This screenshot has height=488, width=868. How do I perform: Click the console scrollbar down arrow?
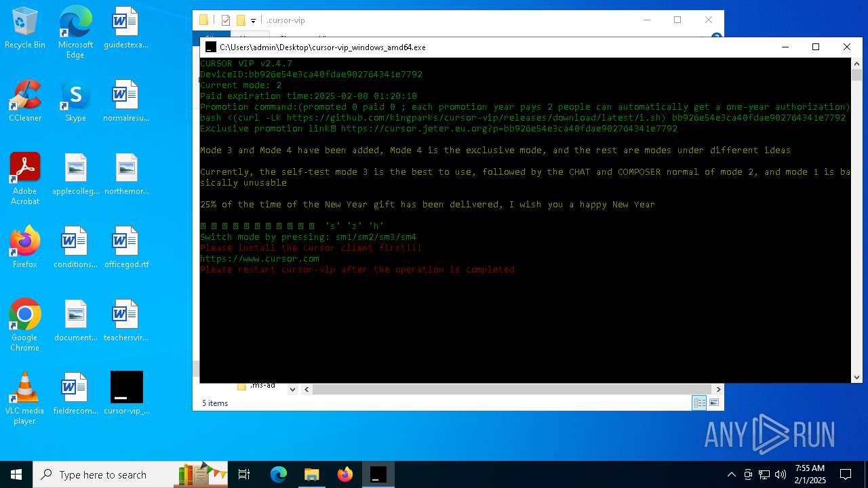pyautogui.click(x=856, y=378)
